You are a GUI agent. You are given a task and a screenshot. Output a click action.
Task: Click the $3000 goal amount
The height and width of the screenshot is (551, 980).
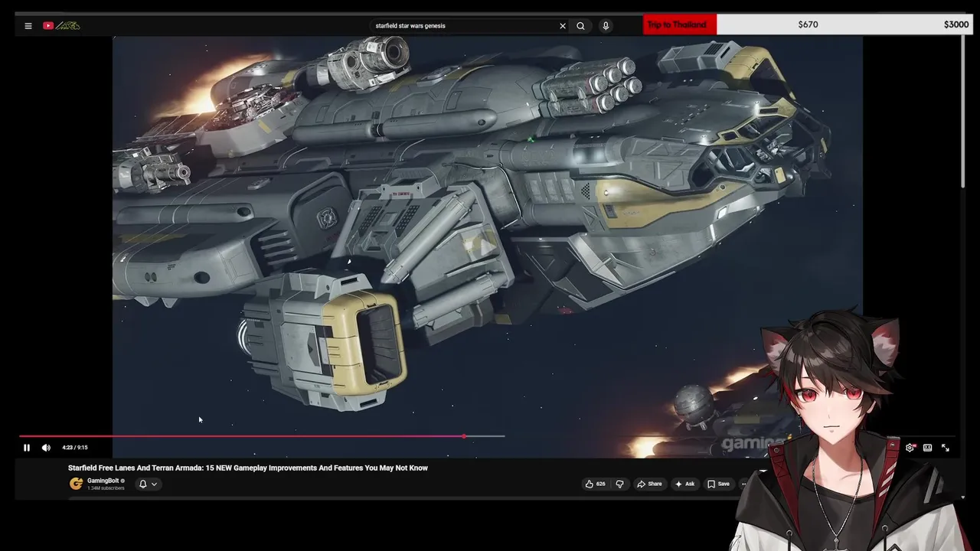956,24
